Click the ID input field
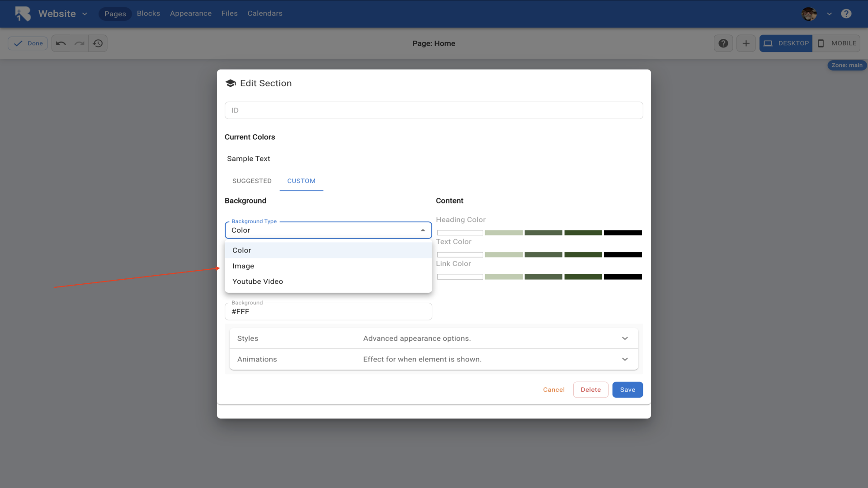 [434, 110]
